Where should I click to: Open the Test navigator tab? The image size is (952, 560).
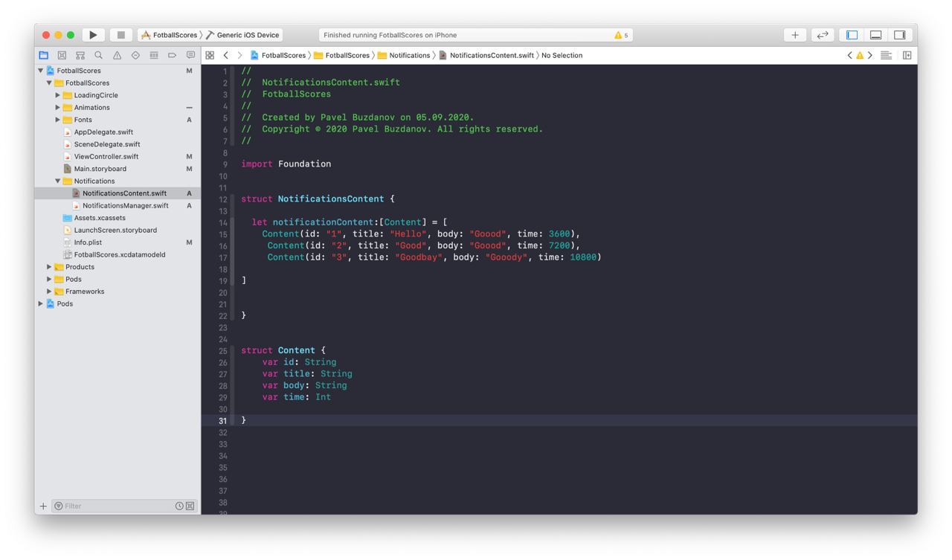click(135, 55)
